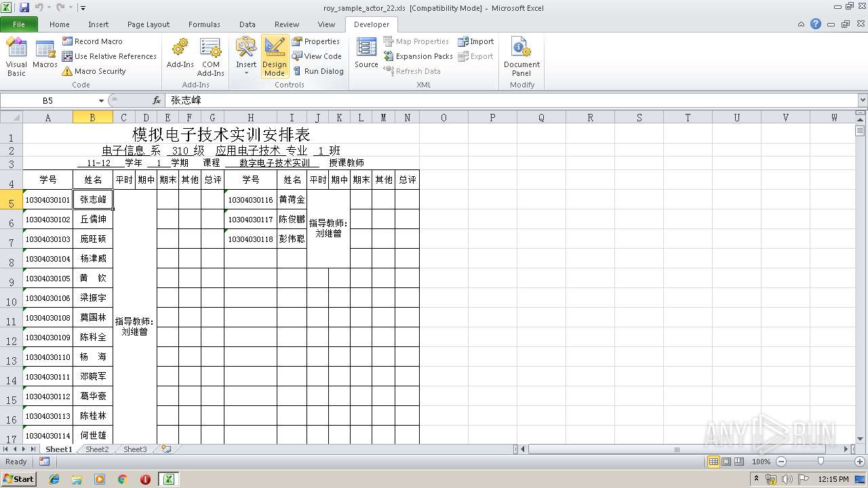Open Chrome from the taskbar
The image size is (868, 488).
[123, 479]
